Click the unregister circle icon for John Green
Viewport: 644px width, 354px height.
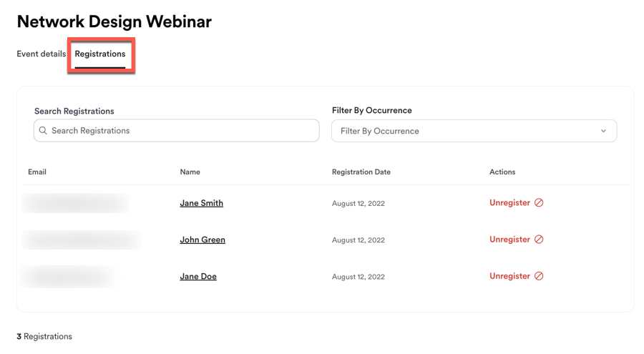539,240
